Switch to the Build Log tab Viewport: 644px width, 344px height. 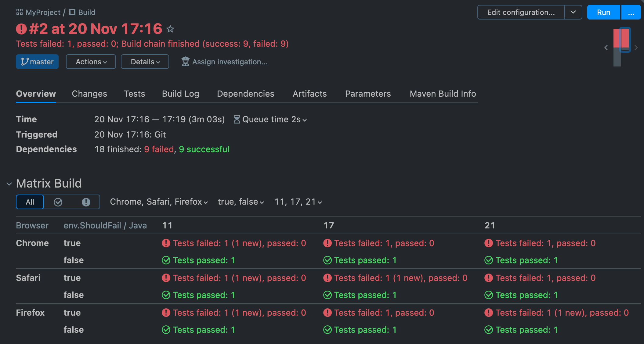click(x=180, y=94)
